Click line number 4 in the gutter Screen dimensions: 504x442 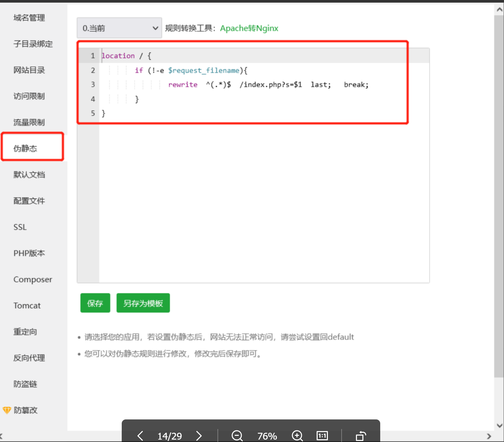[x=93, y=99]
